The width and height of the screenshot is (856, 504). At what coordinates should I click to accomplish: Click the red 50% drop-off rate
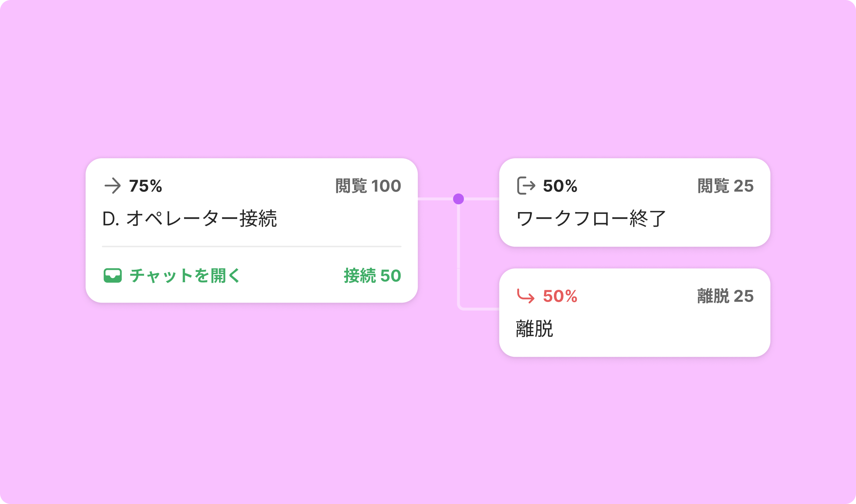tap(560, 296)
